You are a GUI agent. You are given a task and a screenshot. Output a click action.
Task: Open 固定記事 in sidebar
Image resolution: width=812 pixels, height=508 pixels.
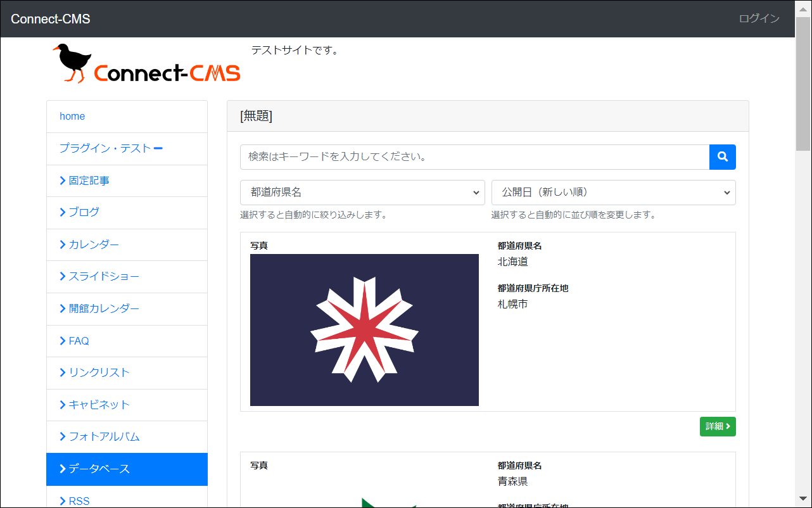point(127,181)
